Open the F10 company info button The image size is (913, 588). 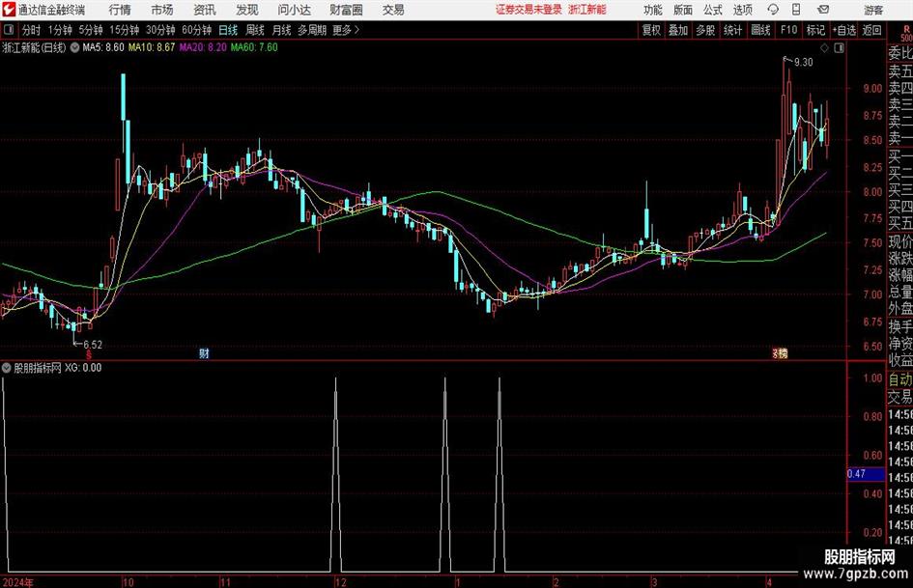click(788, 30)
